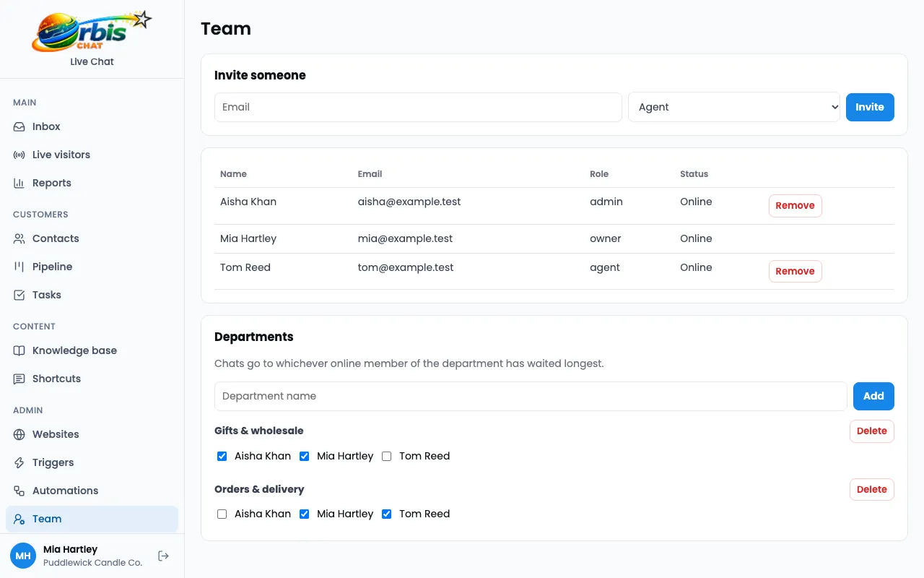Focus the Department name field
Screen dimensions: 924x578
coord(531,396)
